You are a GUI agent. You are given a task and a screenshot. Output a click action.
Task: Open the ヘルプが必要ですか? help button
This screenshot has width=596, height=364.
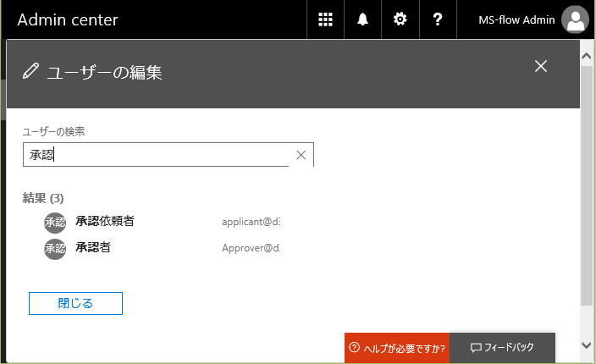396,348
